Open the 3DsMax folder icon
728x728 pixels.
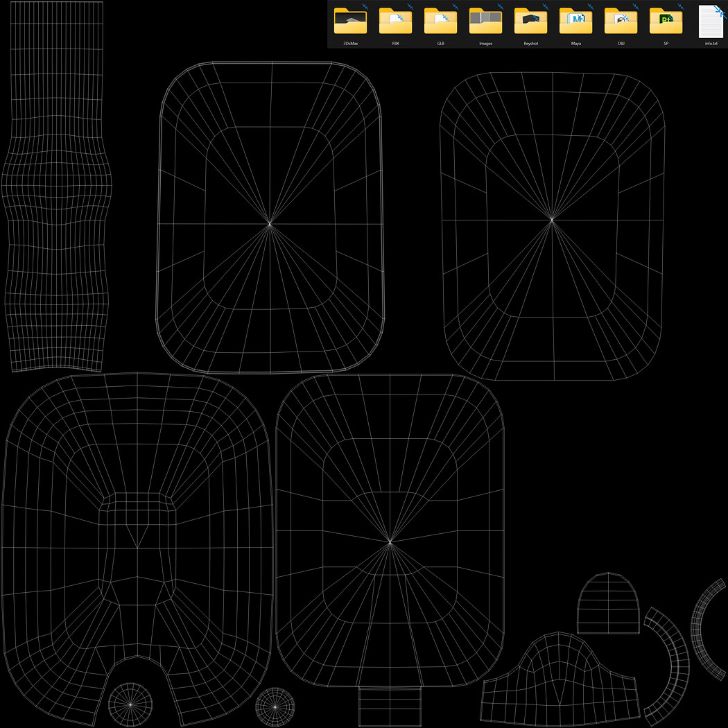[351, 20]
